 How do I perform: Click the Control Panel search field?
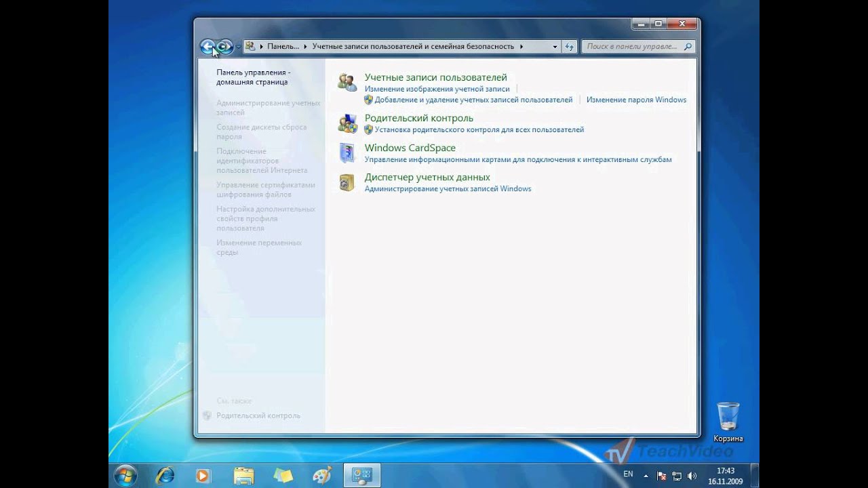point(631,47)
